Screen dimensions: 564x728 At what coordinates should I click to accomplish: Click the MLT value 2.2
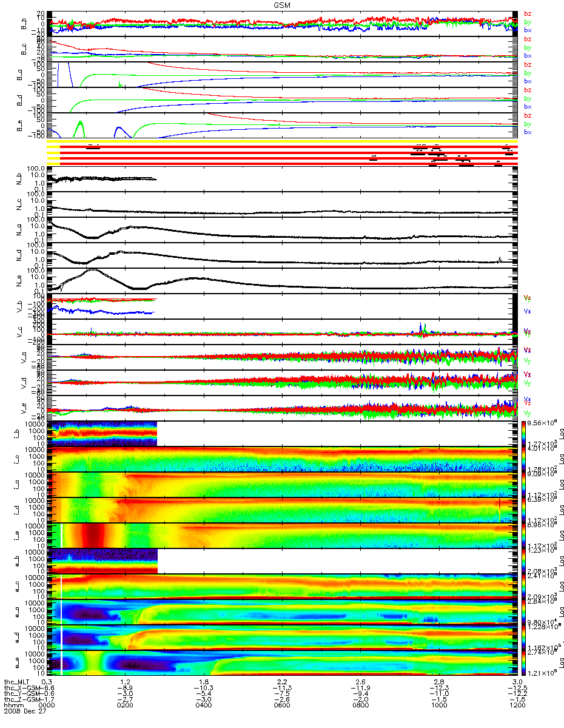[282, 681]
